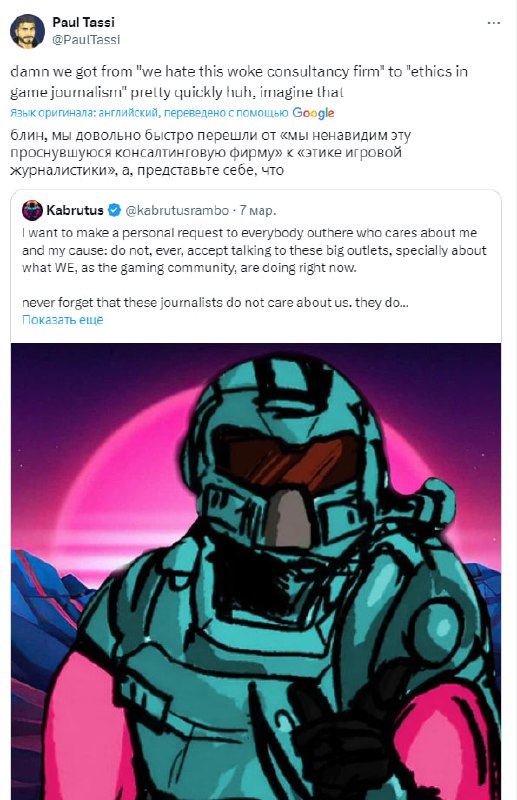
Task: Click the Kabrutus display name
Action: click(x=75, y=210)
